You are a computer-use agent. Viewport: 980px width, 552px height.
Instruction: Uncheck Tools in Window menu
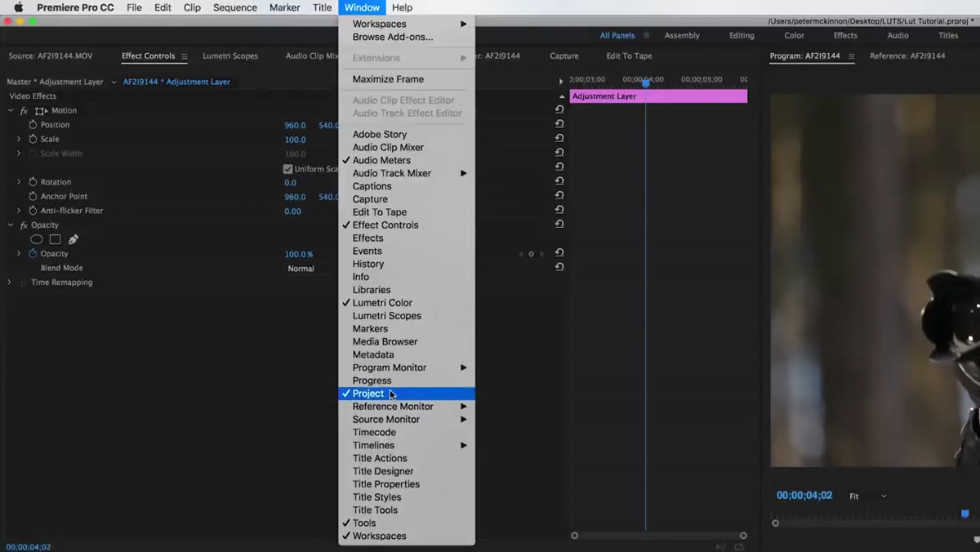point(407,523)
